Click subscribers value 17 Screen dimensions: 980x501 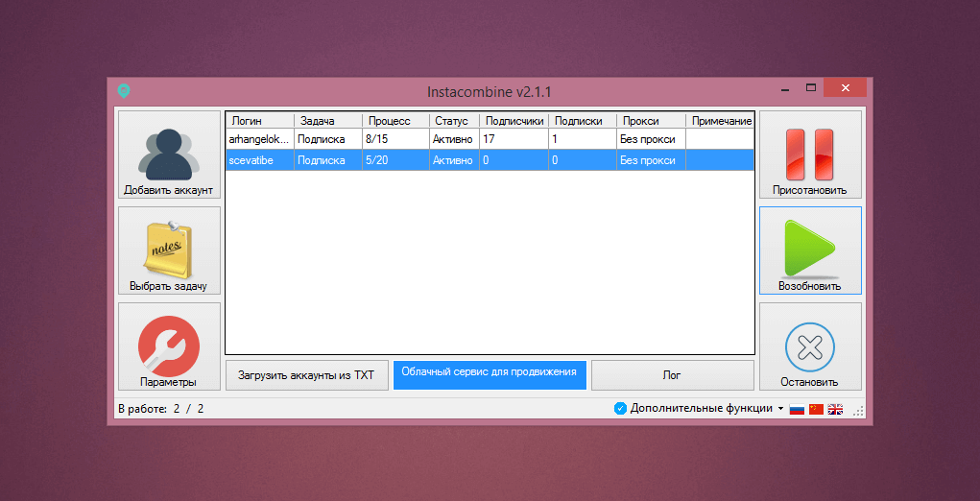pos(489,139)
